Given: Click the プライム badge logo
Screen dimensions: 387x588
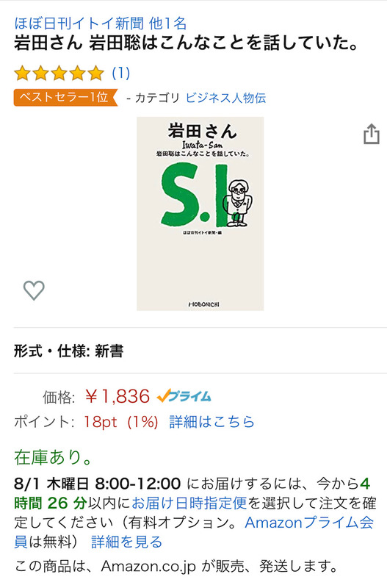Looking at the screenshot, I should [184, 396].
